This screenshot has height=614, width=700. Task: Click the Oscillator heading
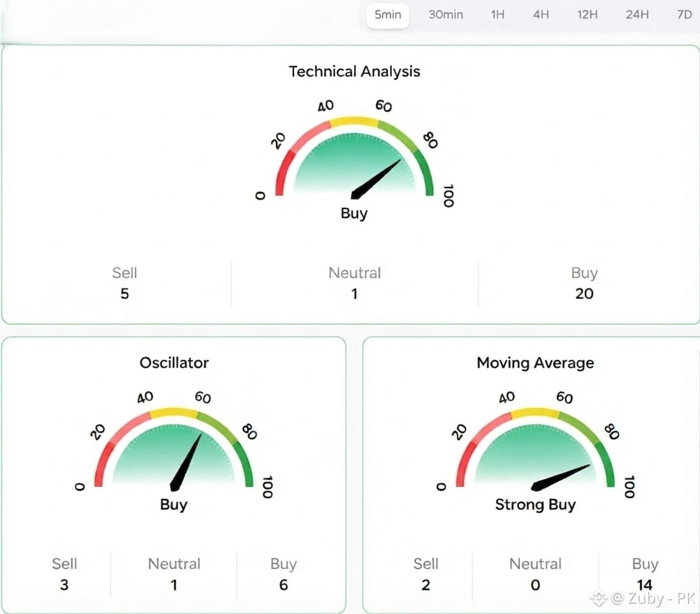point(174,363)
